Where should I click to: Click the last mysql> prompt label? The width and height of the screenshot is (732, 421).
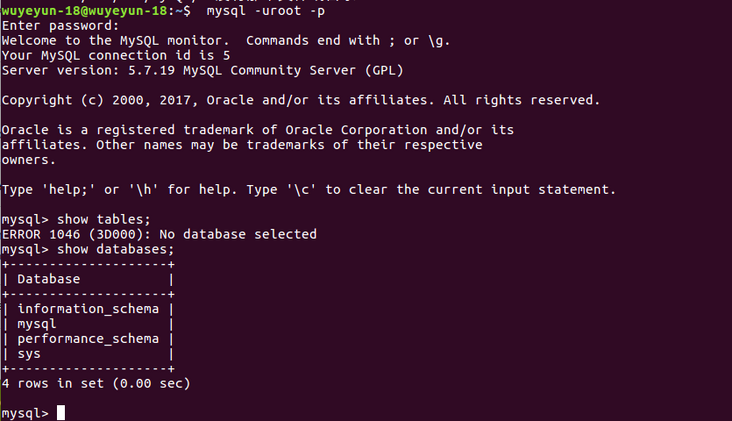tap(25, 414)
